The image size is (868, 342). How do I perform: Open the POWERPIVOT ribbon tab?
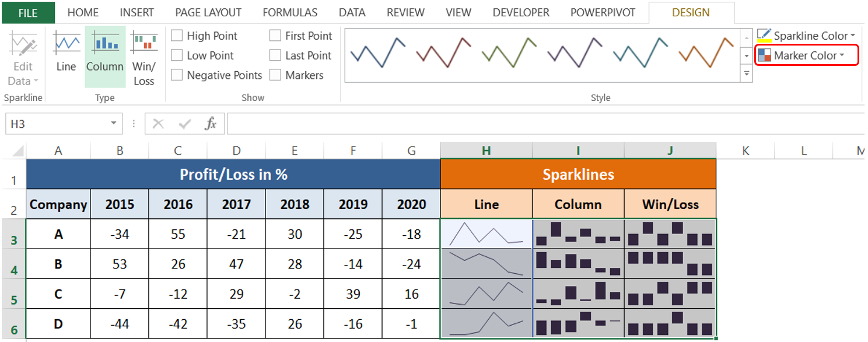[603, 12]
